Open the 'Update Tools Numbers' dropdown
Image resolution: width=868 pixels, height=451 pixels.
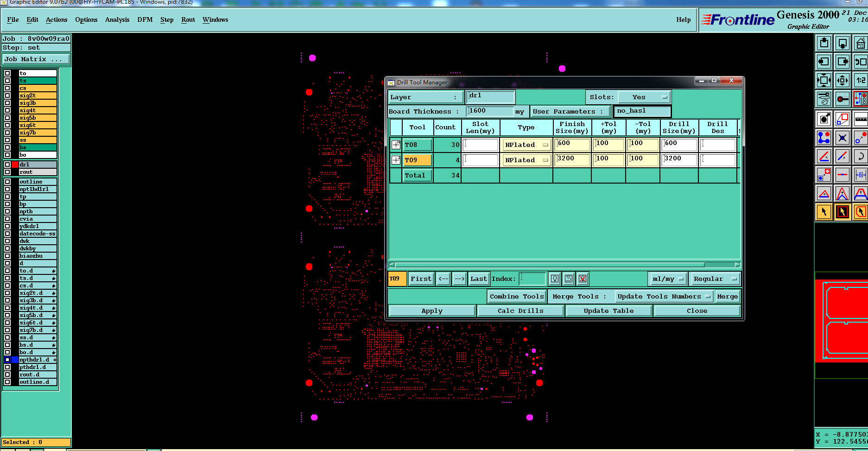tap(664, 296)
